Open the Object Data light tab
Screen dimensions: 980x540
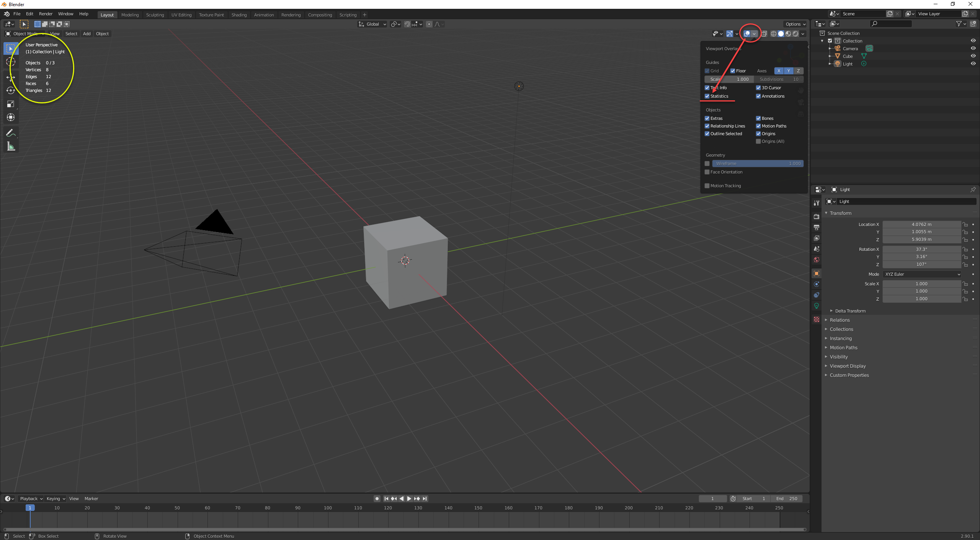(x=817, y=306)
